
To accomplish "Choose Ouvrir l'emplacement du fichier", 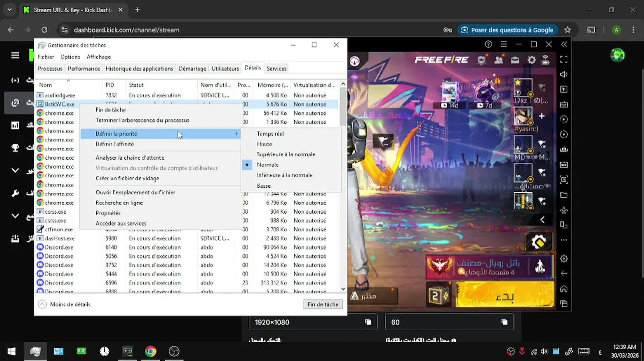I will [x=135, y=192].
